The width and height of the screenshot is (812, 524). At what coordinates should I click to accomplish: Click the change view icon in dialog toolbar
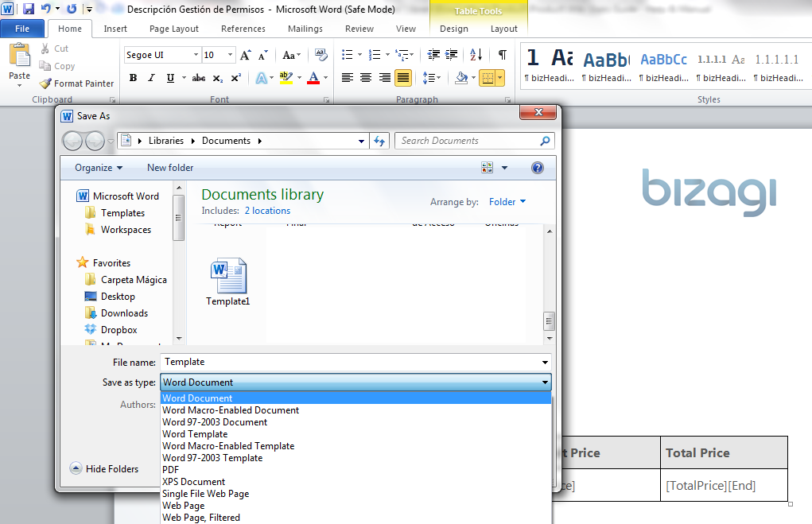488,168
